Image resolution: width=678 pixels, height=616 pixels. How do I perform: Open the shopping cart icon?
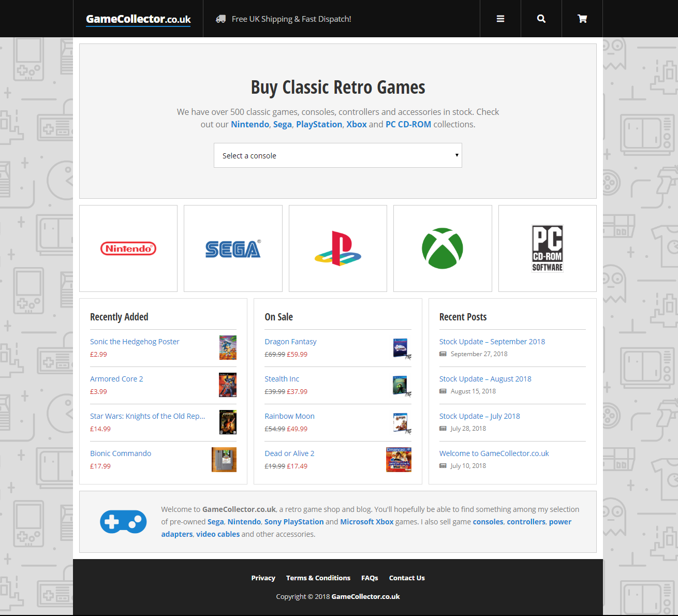[x=582, y=19]
